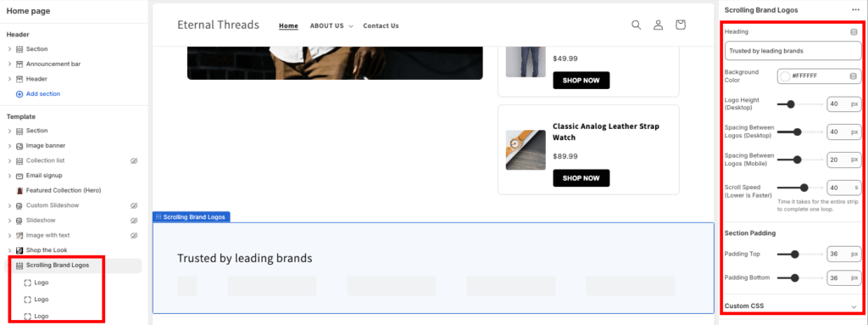Click the watch product thumbnail
The width and height of the screenshot is (868, 325).
[x=526, y=149]
